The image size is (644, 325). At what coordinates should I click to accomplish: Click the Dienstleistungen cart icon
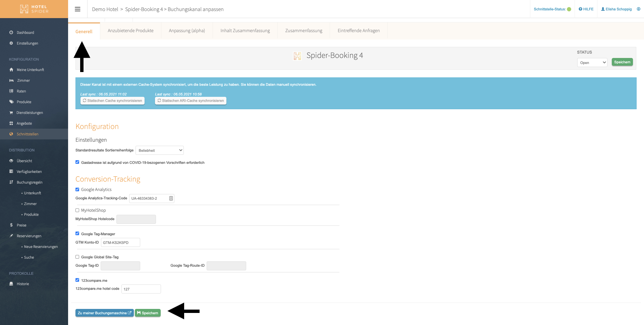(x=11, y=113)
